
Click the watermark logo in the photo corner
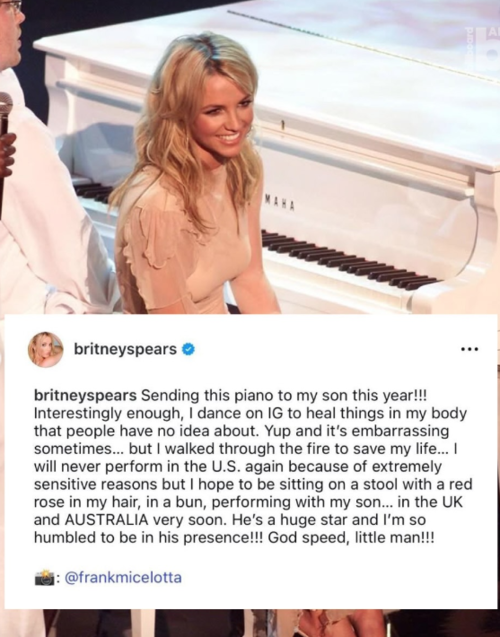(x=481, y=49)
